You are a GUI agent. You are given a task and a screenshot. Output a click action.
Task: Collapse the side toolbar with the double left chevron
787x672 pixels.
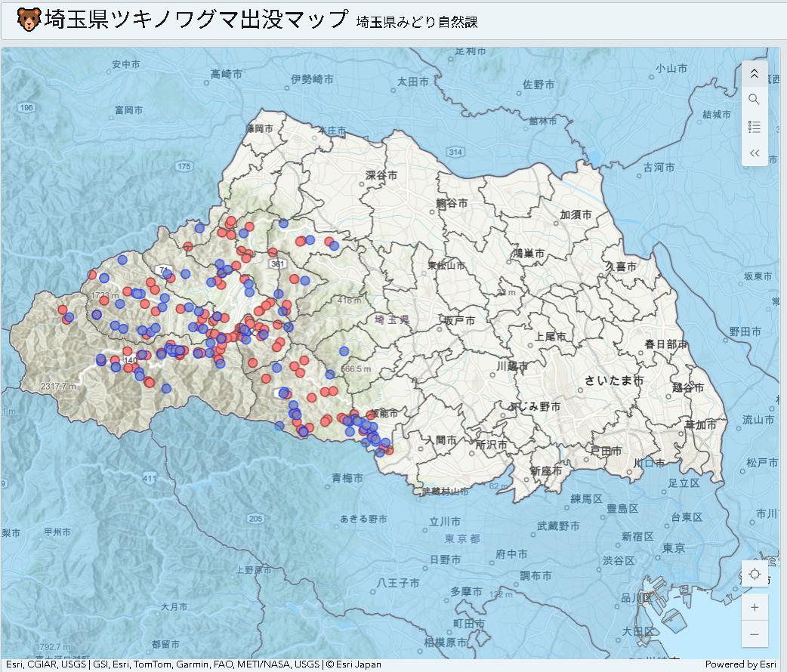click(x=754, y=153)
